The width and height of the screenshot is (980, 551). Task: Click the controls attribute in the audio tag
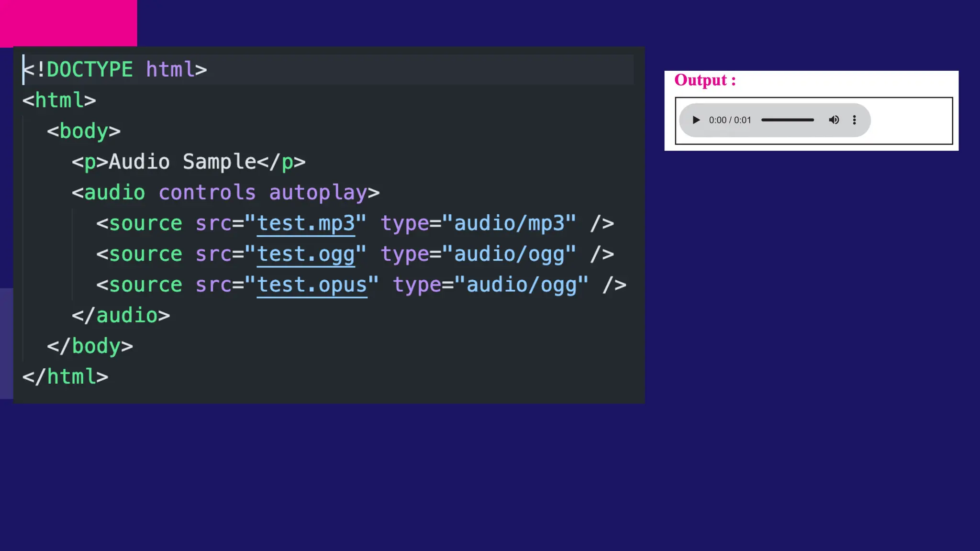pyautogui.click(x=207, y=193)
